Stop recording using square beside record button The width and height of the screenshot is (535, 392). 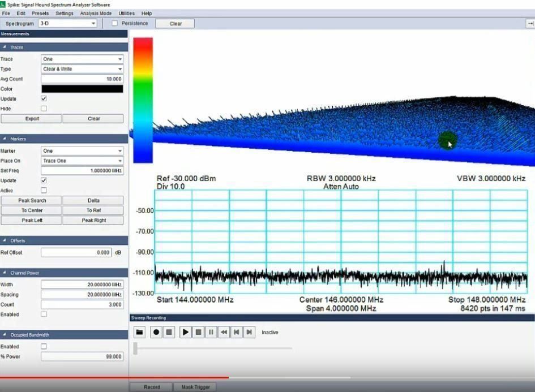click(169, 332)
